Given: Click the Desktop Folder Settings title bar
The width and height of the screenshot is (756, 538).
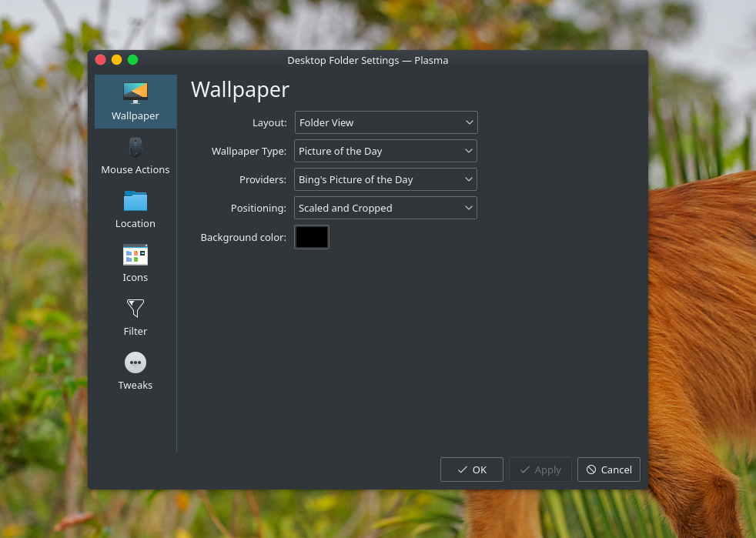Looking at the screenshot, I should (x=367, y=60).
